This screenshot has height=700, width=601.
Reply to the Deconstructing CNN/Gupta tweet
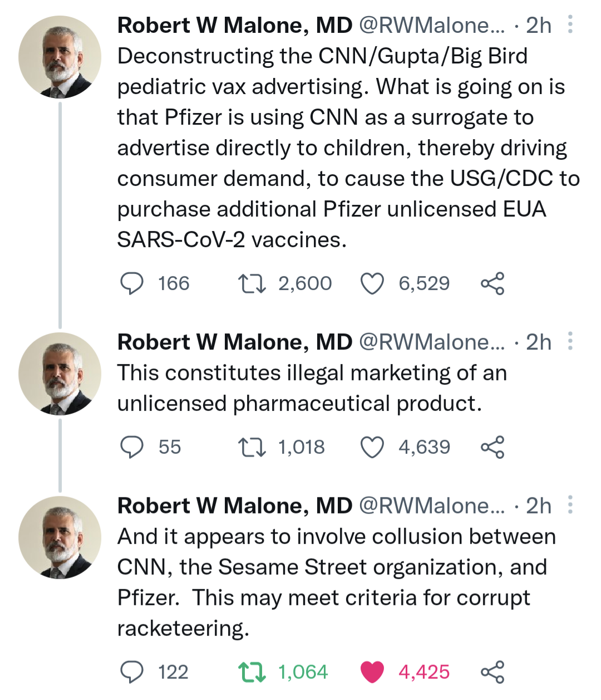point(132,283)
